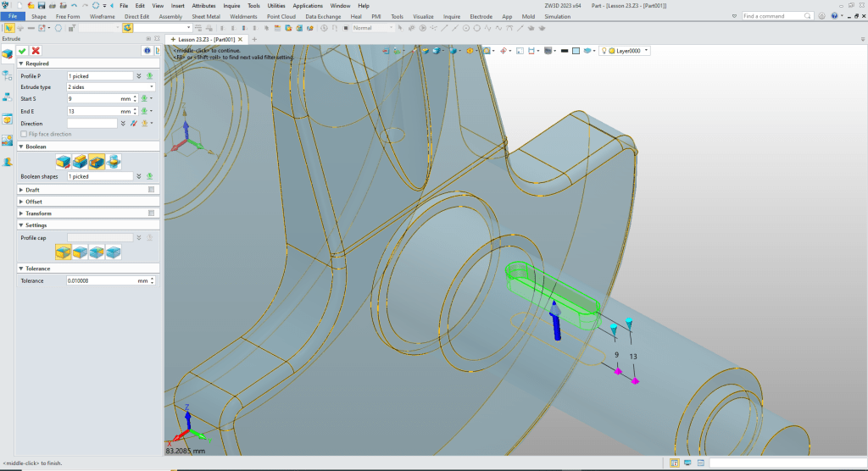Open the Inquire menu in the menu bar

pyautogui.click(x=231, y=6)
